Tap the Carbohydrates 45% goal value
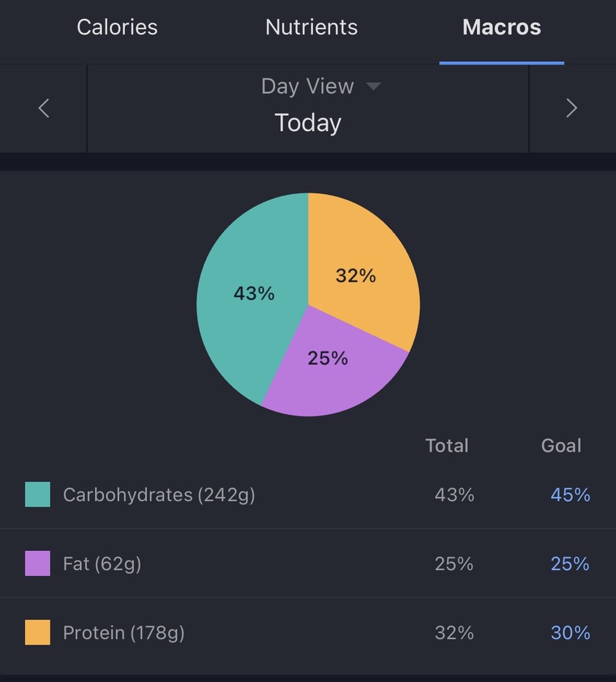Image resolution: width=616 pixels, height=682 pixels. pos(571,495)
